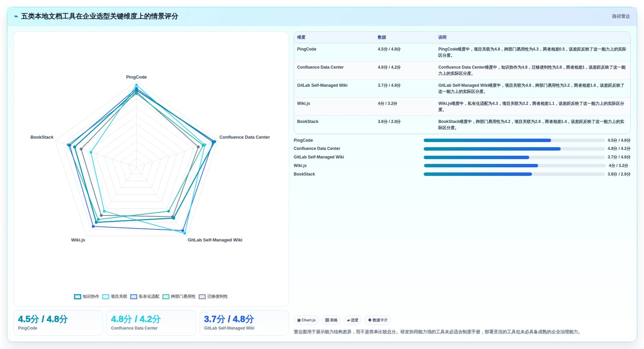This screenshot has height=349, width=644.
Task: Open the PingCode 4.5分 / 4.8分 stat card
Action: tap(58, 323)
